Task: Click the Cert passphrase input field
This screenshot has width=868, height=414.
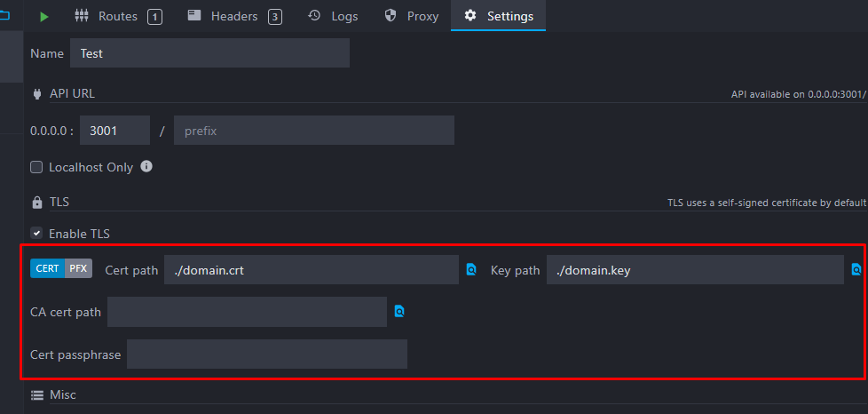Action: 266,354
